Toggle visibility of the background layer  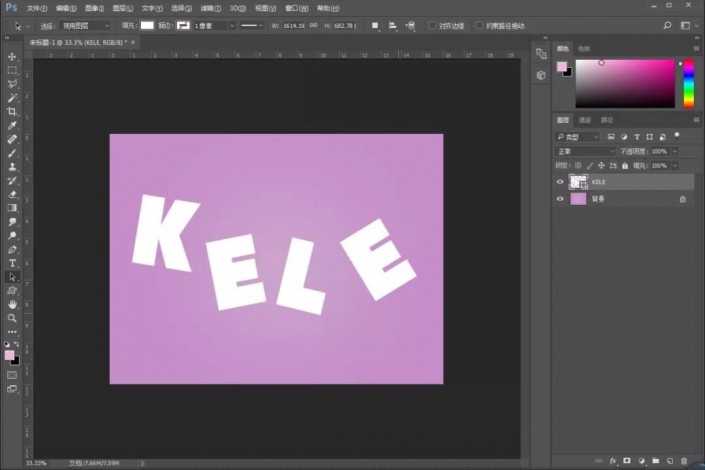coord(560,199)
